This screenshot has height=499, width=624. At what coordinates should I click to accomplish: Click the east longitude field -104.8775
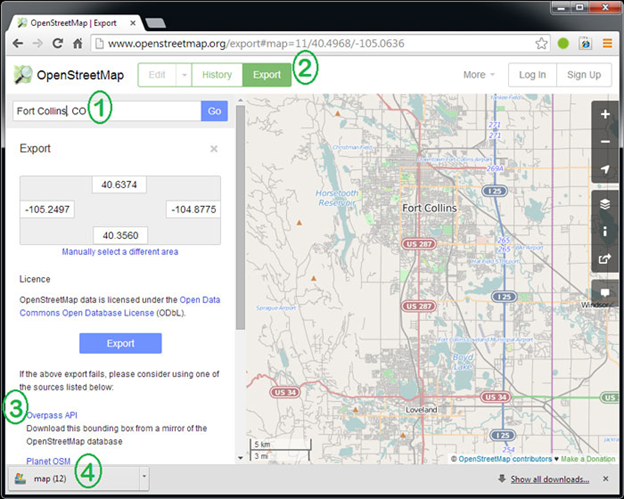(x=193, y=209)
